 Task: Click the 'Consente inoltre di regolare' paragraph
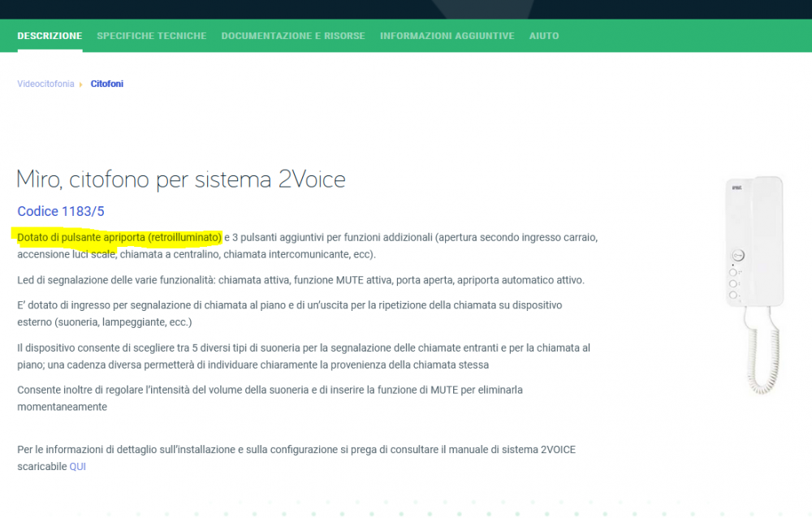[x=270, y=399]
